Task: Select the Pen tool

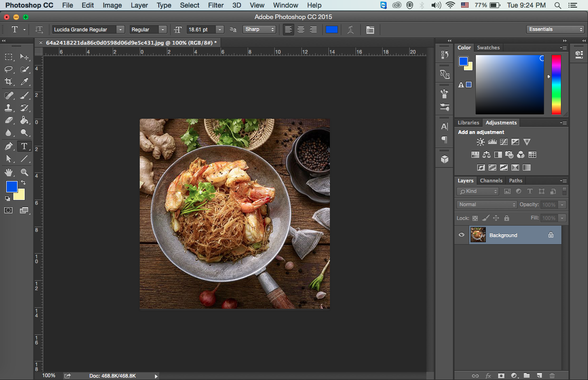Action: [x=9, y=146]
